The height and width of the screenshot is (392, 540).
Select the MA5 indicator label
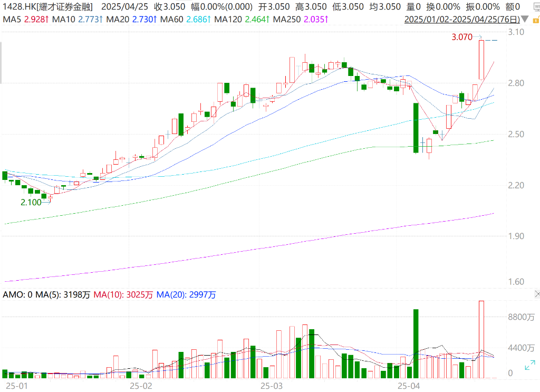click(26, 20)
